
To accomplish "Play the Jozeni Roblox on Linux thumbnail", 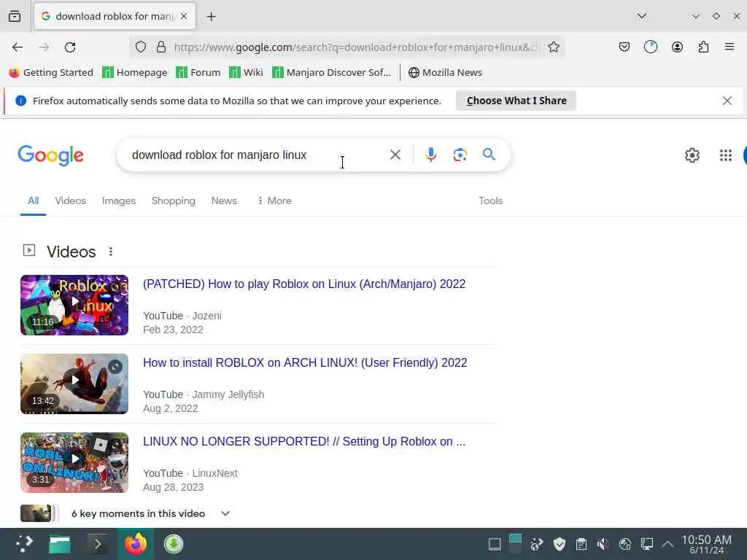I will tap(74, 305).
